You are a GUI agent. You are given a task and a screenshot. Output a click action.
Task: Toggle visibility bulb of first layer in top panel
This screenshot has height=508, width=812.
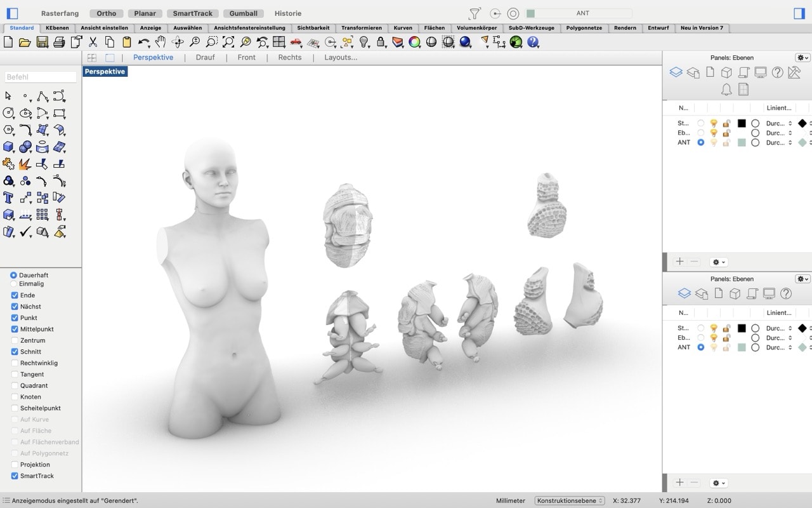tap(714, 123)
